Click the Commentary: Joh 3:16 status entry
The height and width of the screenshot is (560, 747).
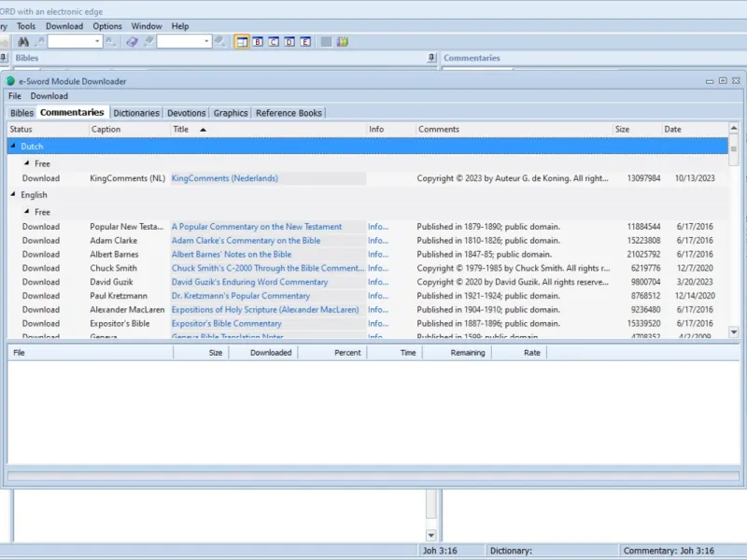coord(669,551)
